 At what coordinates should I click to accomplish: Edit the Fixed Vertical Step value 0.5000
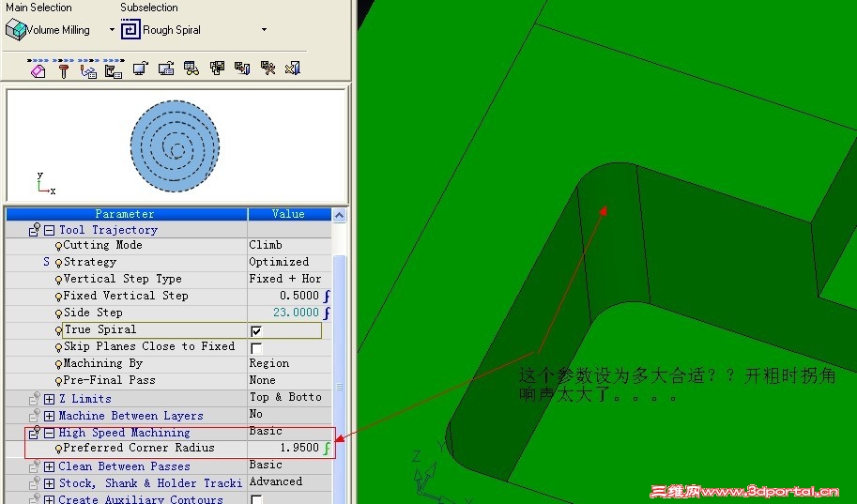(299, 296)
